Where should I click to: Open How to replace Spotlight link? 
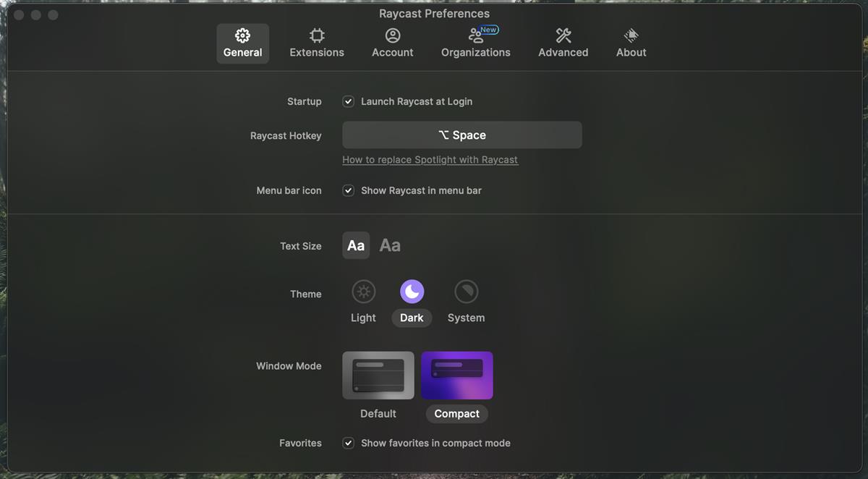(430, 160)
